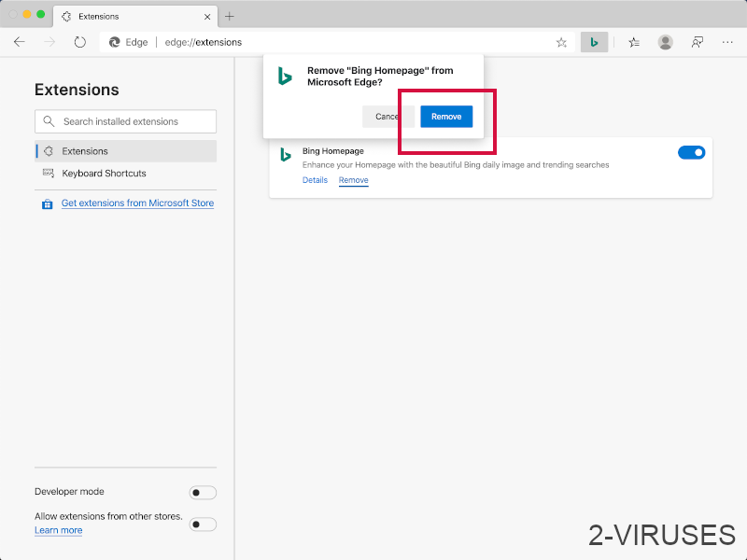The height and width of the screenshot is (560, 747).
Task: Add page to favorites with the star icon
Action: click(562, 42)
